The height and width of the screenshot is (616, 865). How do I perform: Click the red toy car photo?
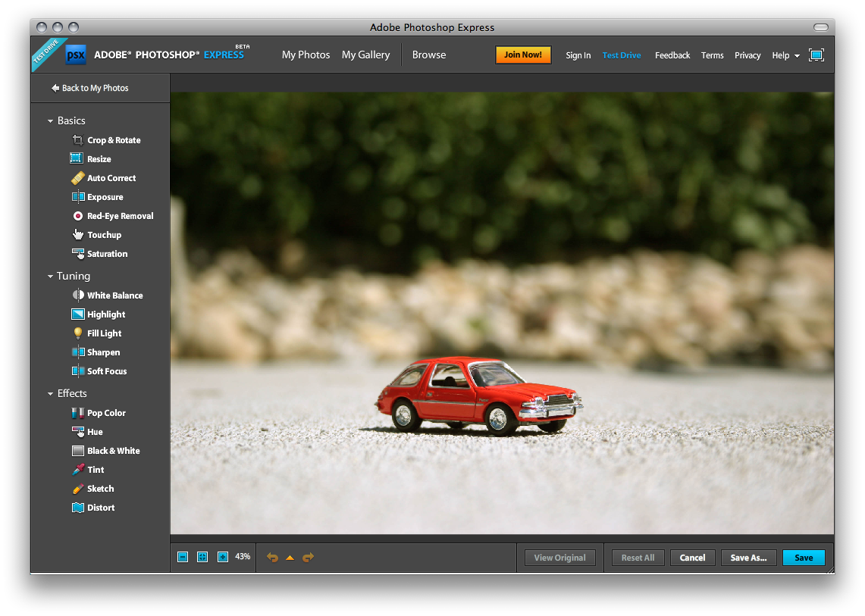pos(479,396)
